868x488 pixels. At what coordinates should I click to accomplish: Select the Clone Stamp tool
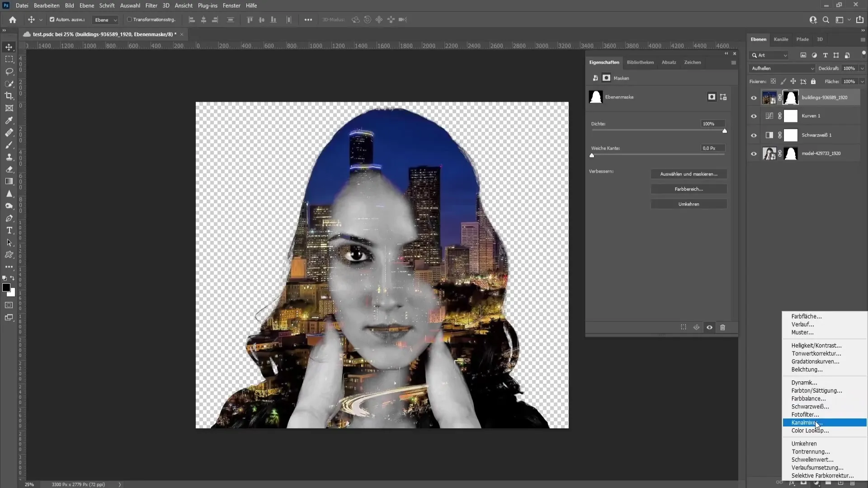click(9, 157)
